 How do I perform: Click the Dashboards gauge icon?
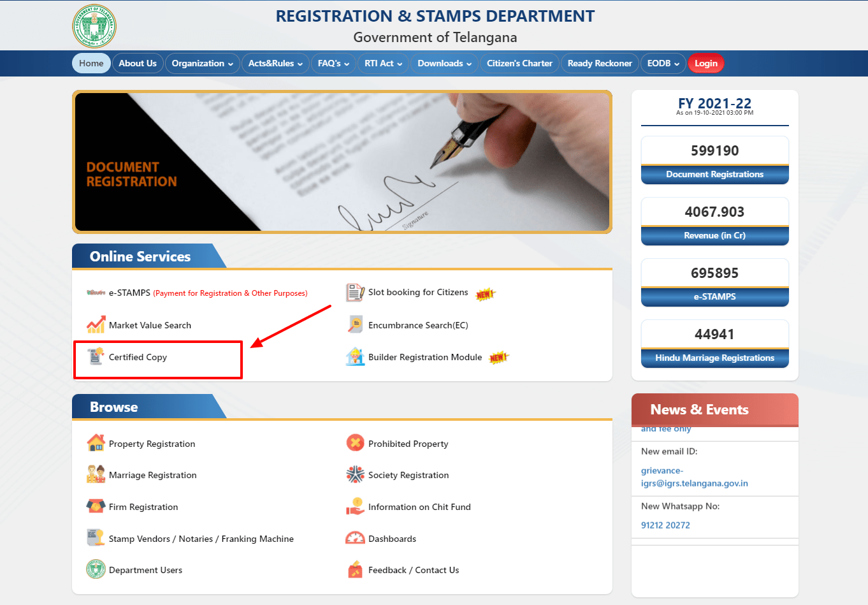click(x=355, y=538)
